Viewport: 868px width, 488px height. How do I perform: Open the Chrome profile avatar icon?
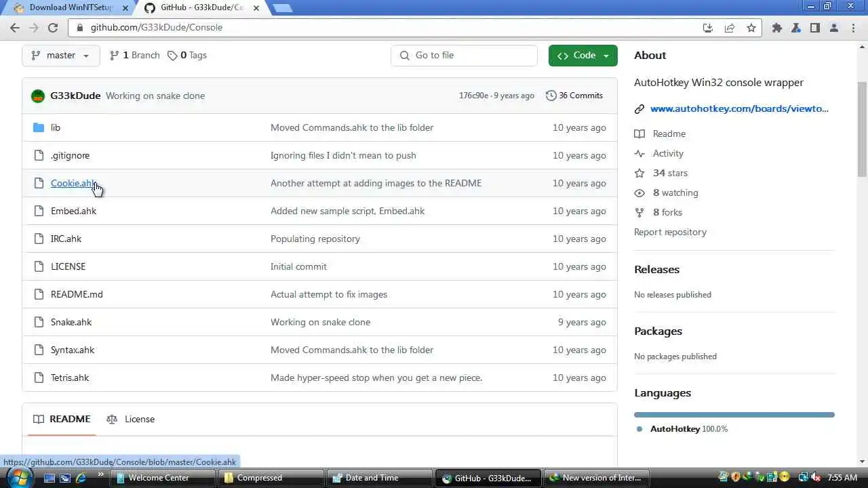click(834, 28)
